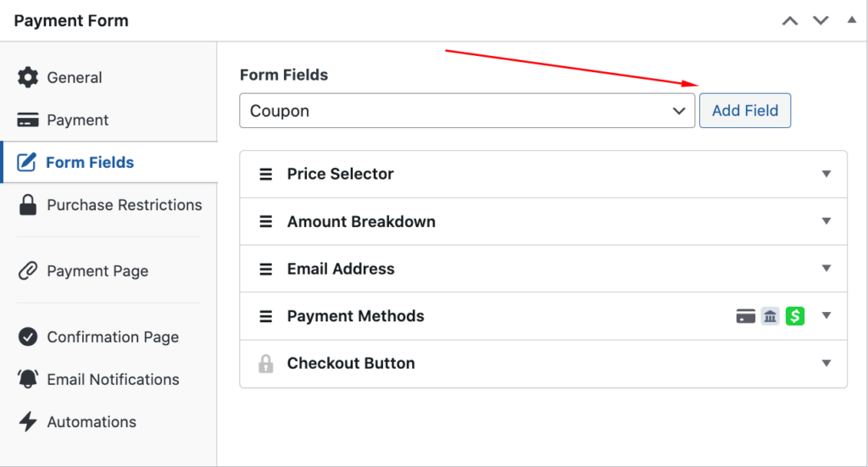
Task: Click the Confirmation Page checkmark icon
Action: [28, 337]
